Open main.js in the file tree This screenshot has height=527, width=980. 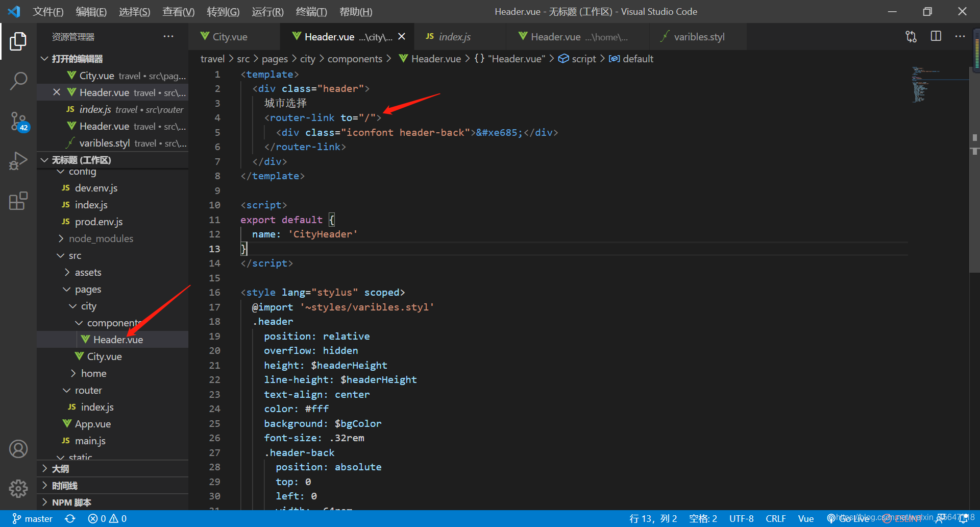coord(113,441)
